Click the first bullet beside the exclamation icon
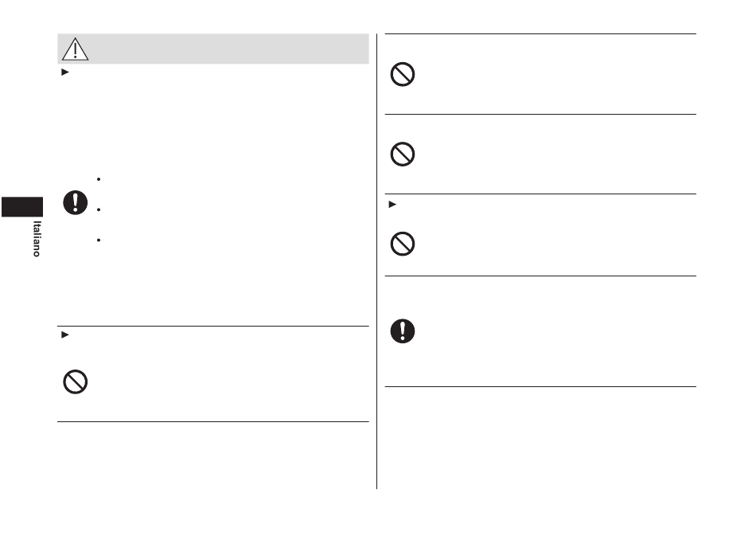 click(99, 179)
